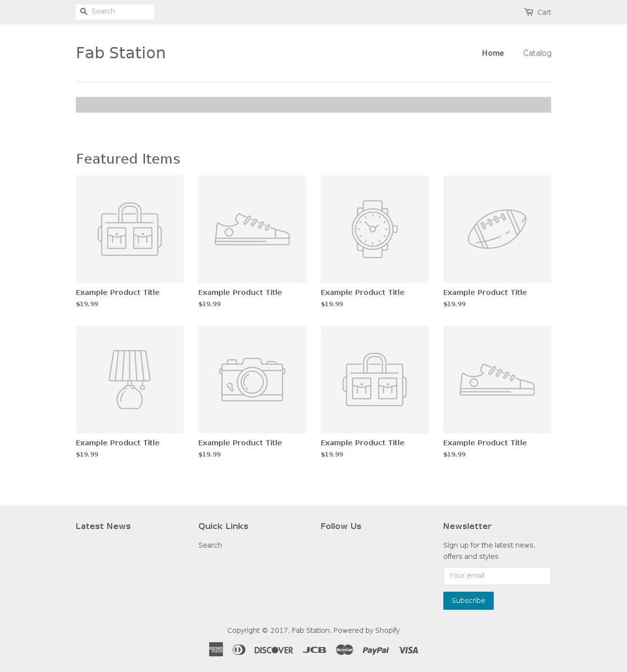Open the first-row sneaker product image
Image resolution: width=627 pixels, height=672 pixels.
click(x=252, y=229)
